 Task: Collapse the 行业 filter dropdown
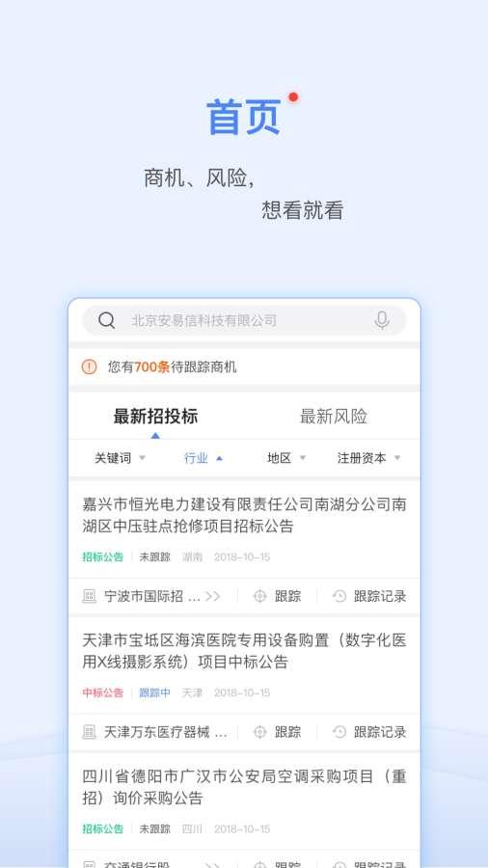pyautogui.click(x=203, y=458)
